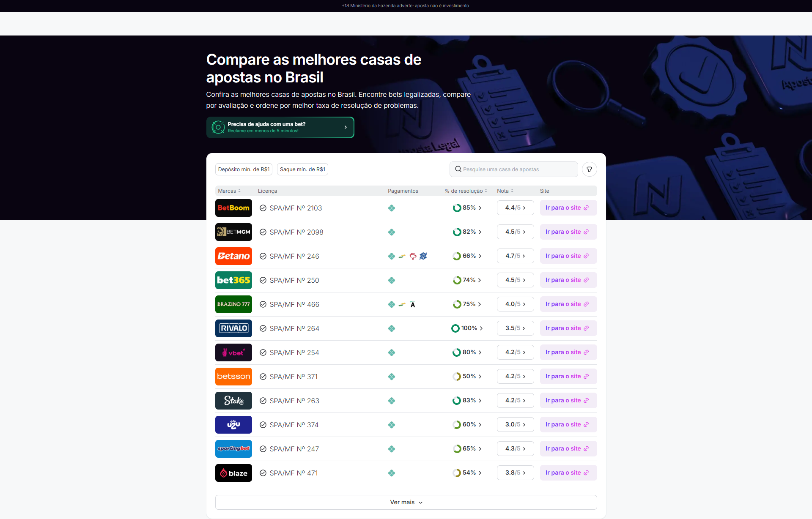Open BetBoom 85% resolution rate
The width and height of the screenshot is (812, 519).
(467, 208)
